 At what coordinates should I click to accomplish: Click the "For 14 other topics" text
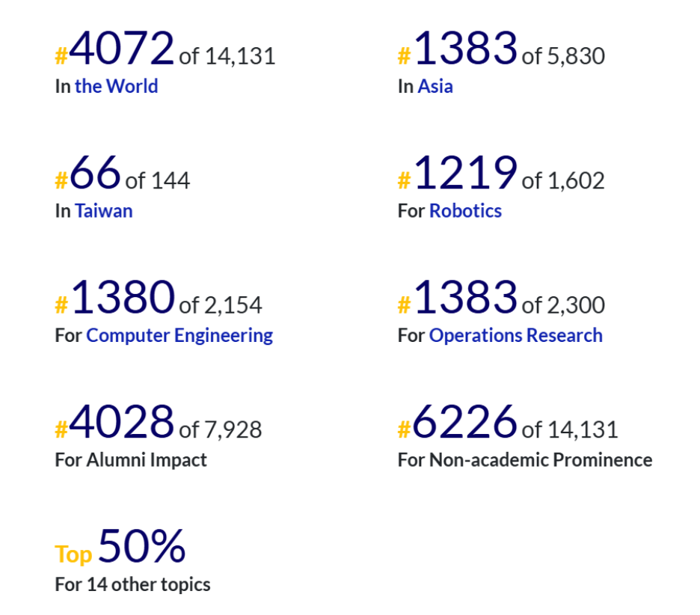[x=132, y=584]
